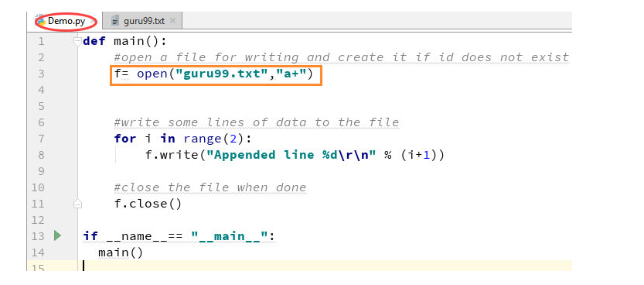The width and height of the screenshot is (644, 285).
Task: Switch to the Demo.py tab
Action: [66, 21]
